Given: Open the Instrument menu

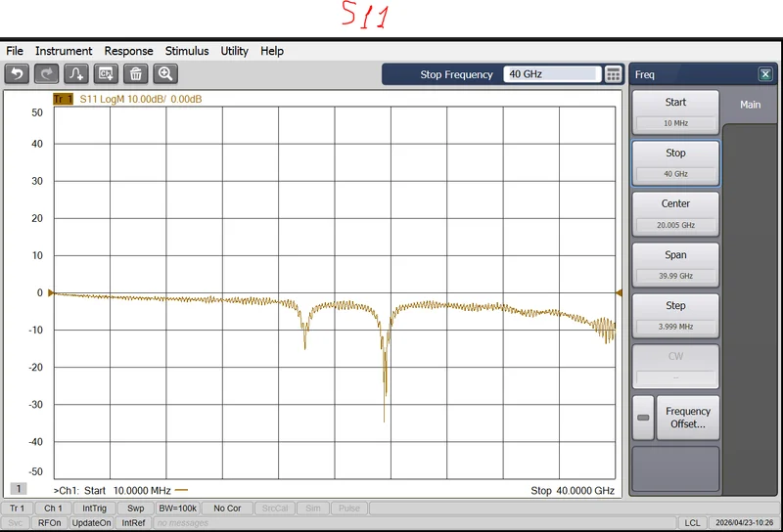Looking at the screenshot, I should point(64,51).
